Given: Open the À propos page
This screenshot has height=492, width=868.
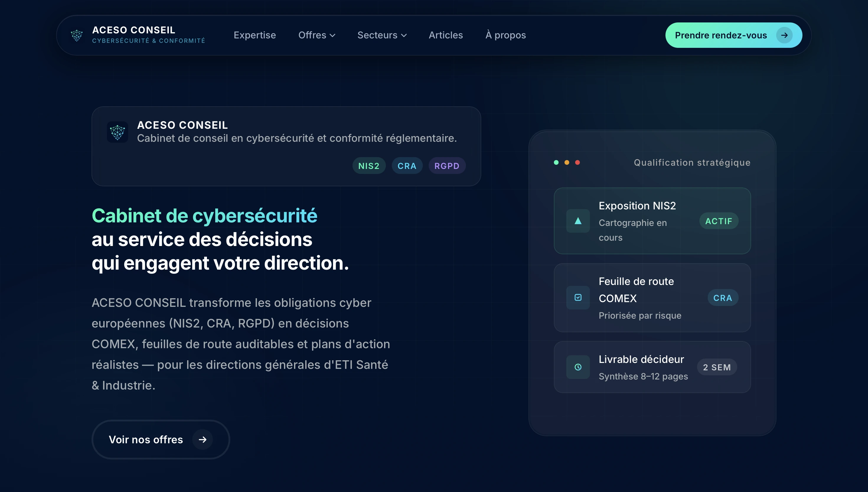Looking at the screenshot, I should [x=506, y=35].
